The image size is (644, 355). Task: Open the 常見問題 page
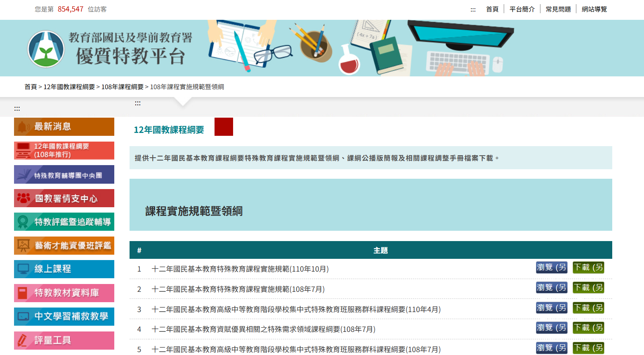tap(558, 9)
